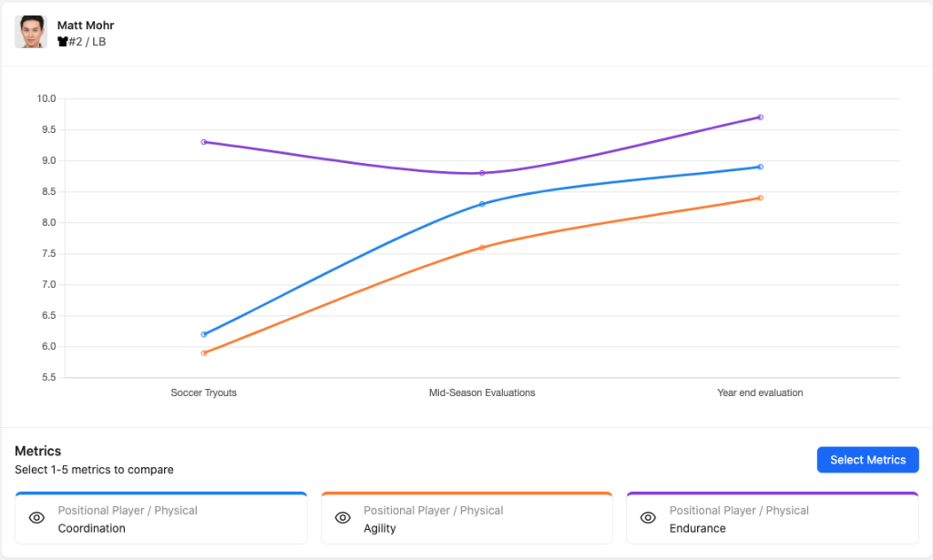The image size is (933, 560).
Task: Open the Select Metrics picker
Action: (x=867, y=460)
